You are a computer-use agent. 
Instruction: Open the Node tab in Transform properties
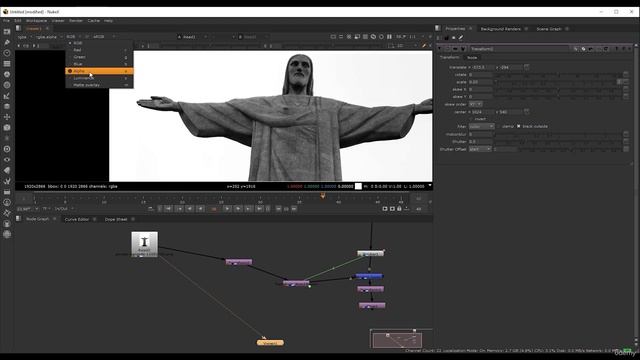click(472, 58)
